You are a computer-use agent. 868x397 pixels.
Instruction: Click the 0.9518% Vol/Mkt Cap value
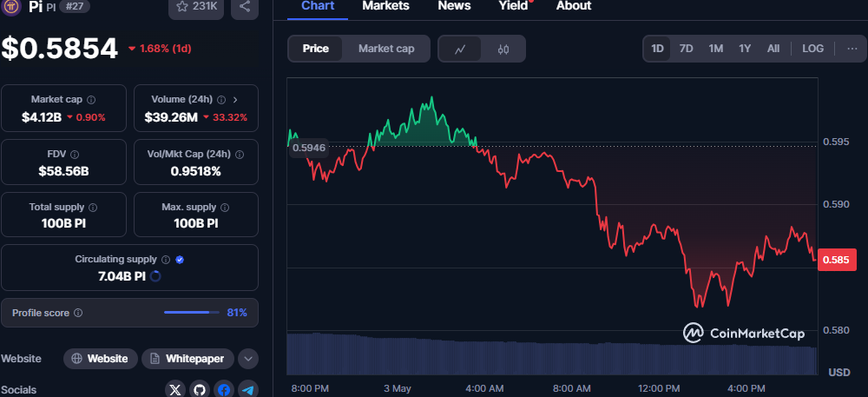click(x=195, y=171)
